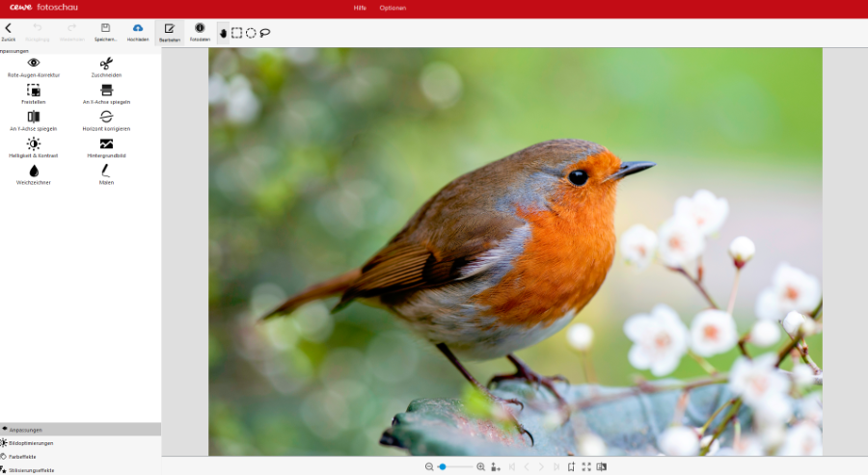Toggle before/after comparison icon
The width and height of the screenshot is (868, 475).
601,466
